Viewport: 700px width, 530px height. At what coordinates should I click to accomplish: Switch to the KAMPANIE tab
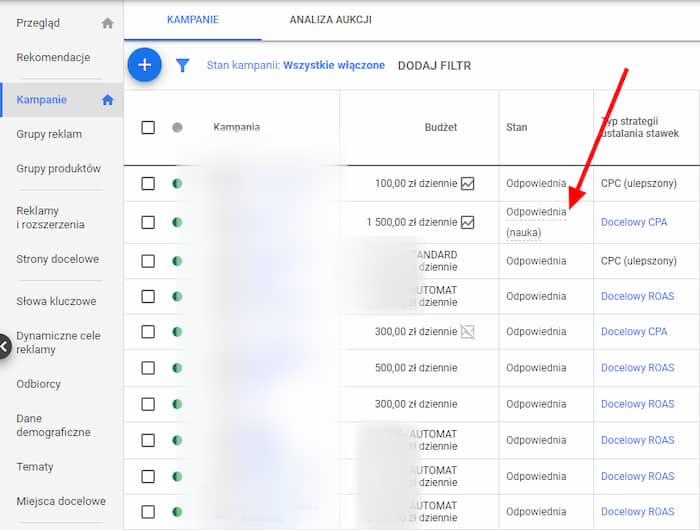193,20
